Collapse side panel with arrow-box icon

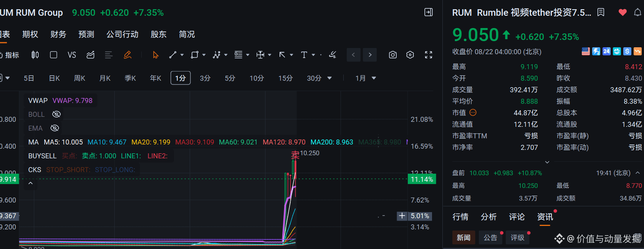coord(429,12)
